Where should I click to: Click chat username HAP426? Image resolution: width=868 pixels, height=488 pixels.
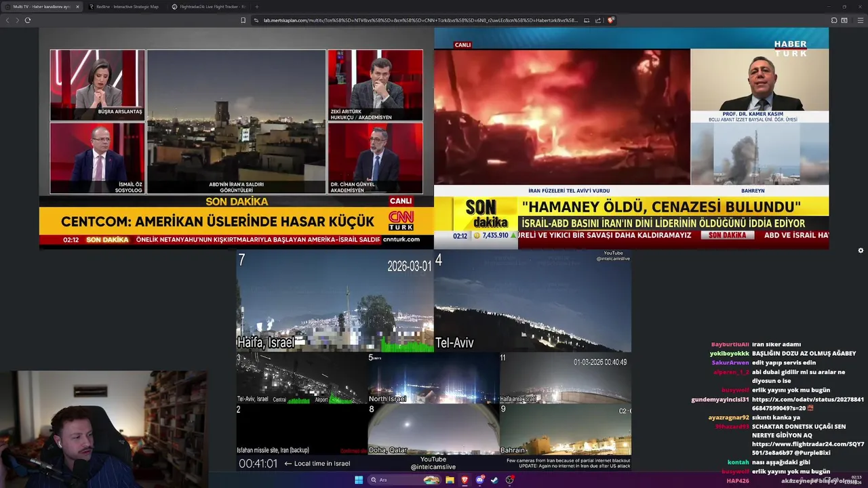[x=738, y=481]
